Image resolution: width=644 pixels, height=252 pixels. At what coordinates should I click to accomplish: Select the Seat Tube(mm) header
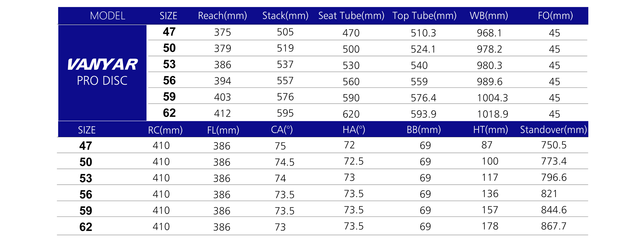pyautogui.click(x=351, y=16)
